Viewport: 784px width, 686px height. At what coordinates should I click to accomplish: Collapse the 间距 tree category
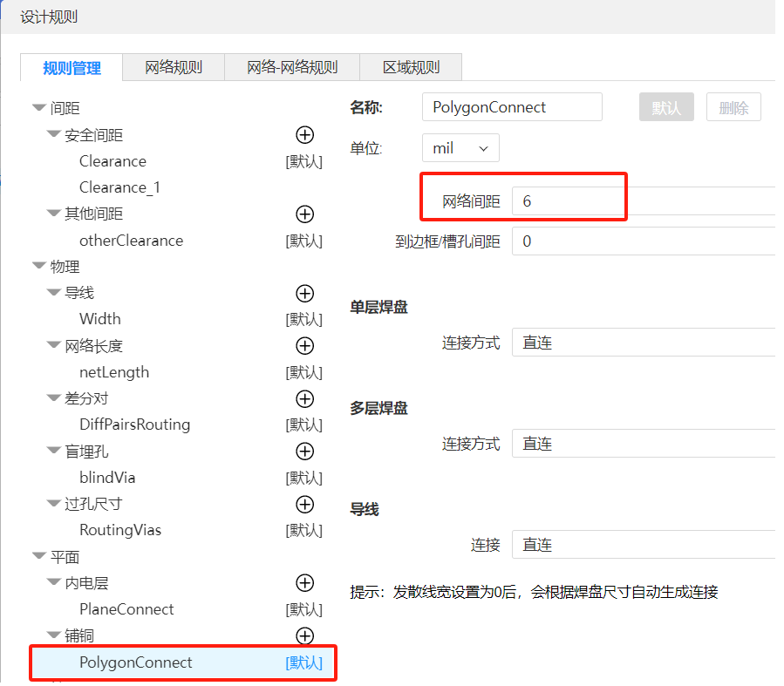pyautogui.click(x=39, y=108)
